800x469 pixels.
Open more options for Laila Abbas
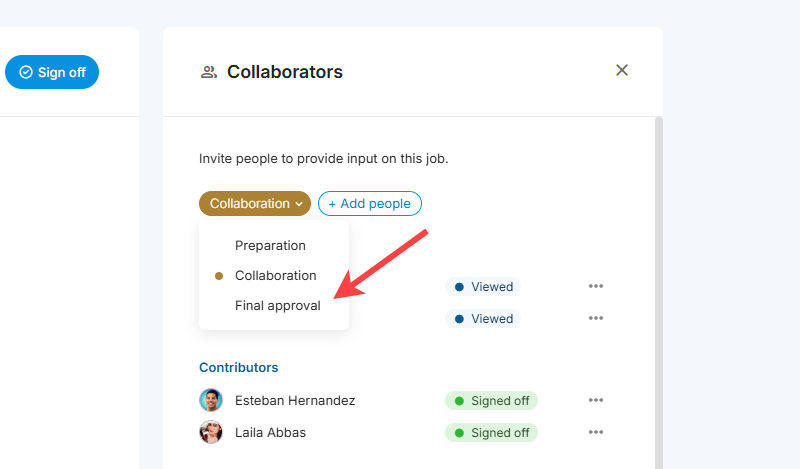[x=596, y=432]
